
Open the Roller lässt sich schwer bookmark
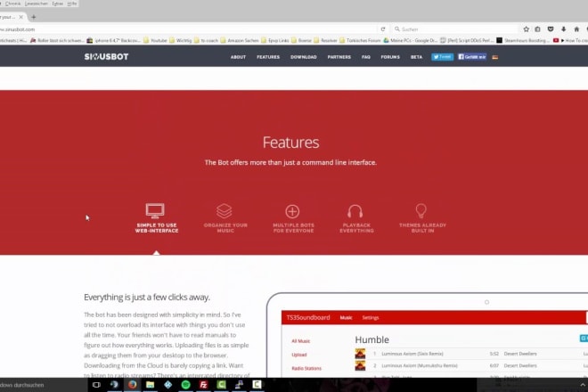(57, 40)
